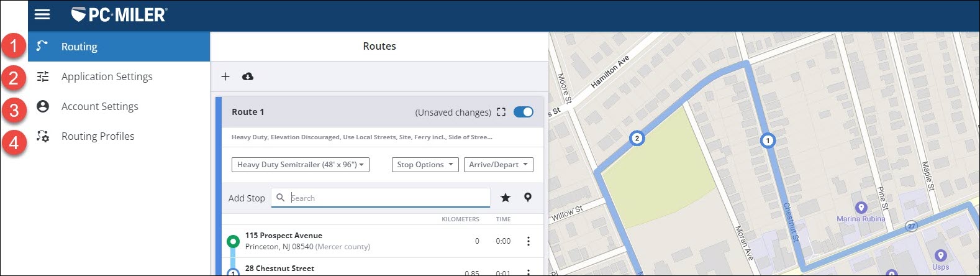This screenshot has width=980, height=276.
Task: Open the hamburger menu icon
Action: [x=42, y=14]
